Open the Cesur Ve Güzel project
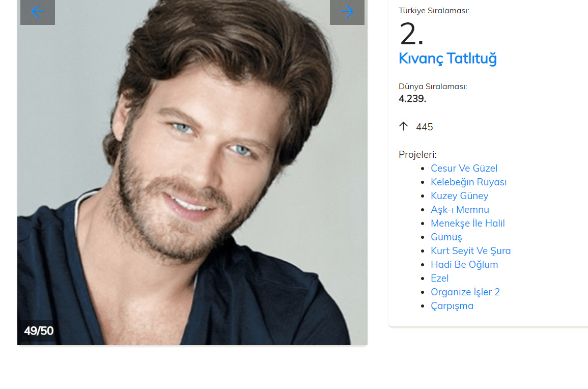 click(464, 169)
